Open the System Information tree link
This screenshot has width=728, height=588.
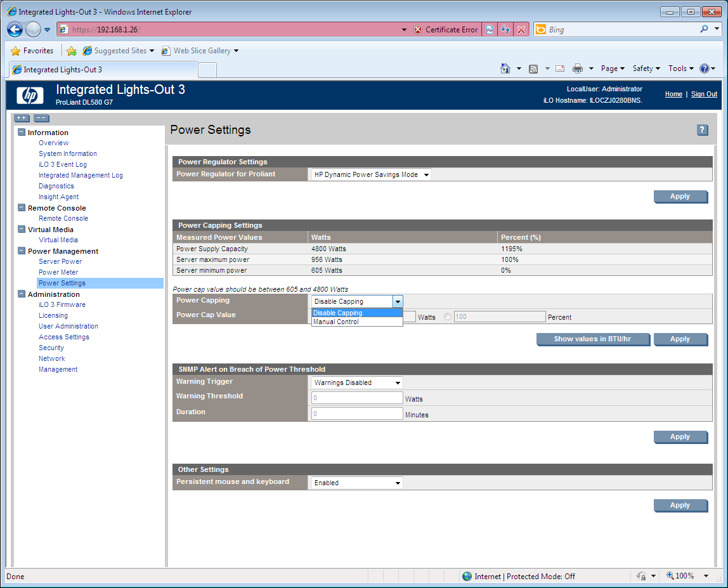[68, 154]
